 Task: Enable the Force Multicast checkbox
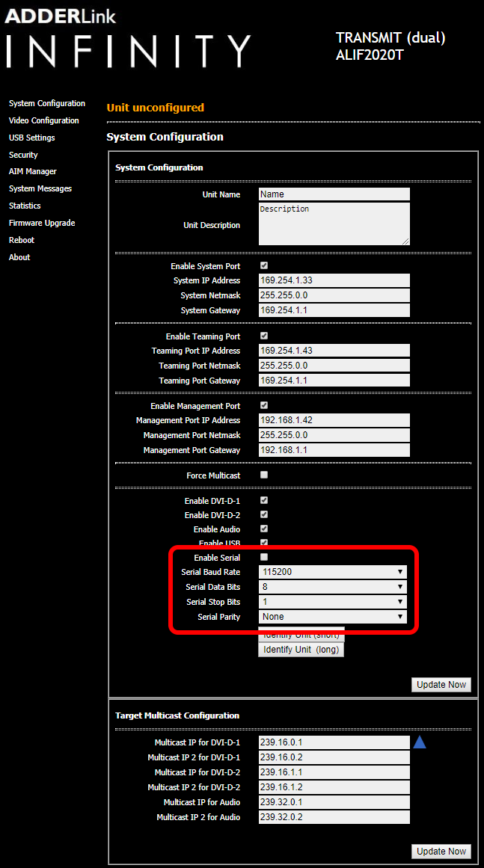(x=264, y=475)
